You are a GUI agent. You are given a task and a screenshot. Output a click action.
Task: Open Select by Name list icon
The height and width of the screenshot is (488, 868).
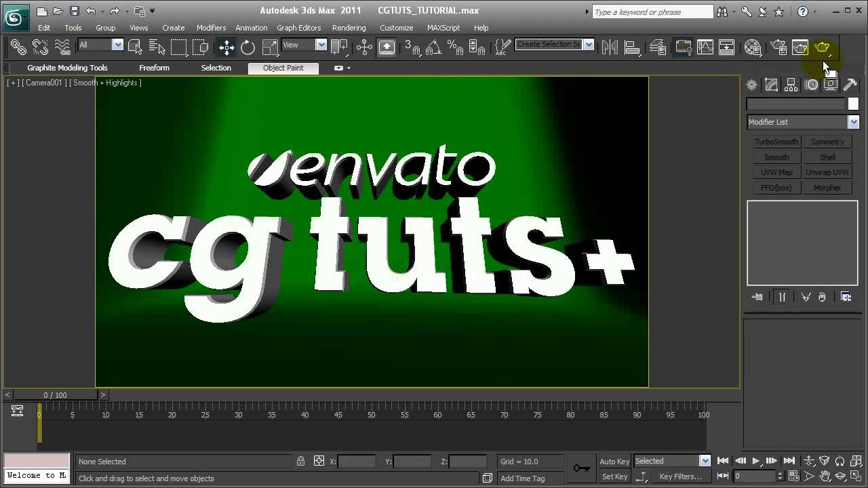157,47
